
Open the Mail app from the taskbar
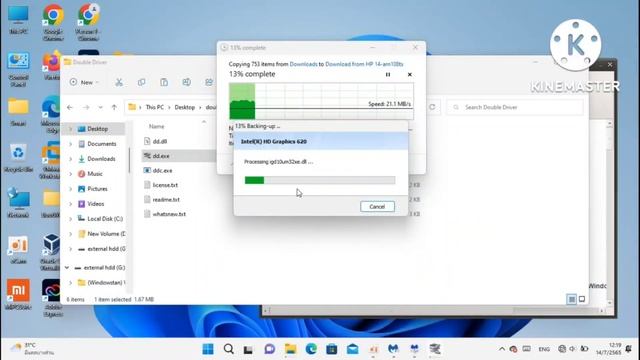pyautogui.click(x=353, y=349)
